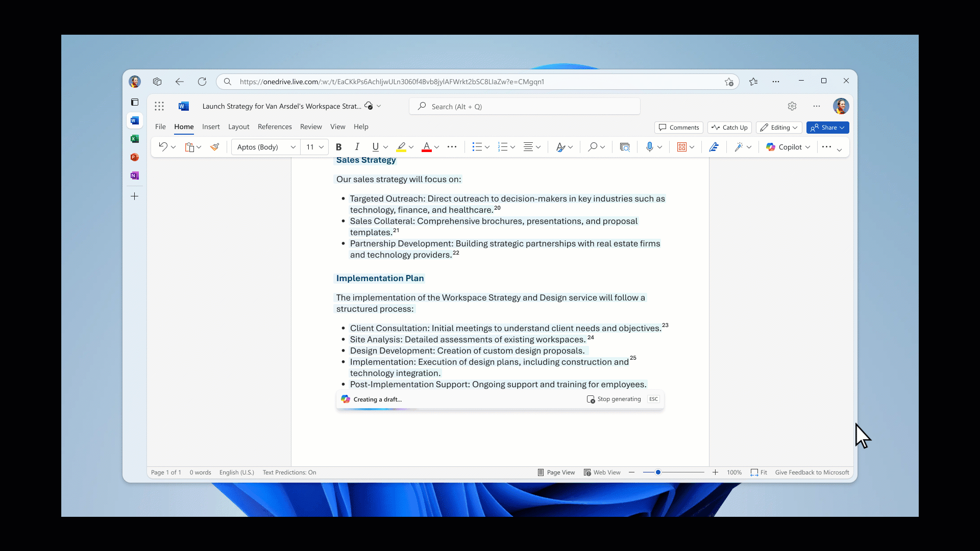
Task: Open Word settings gear icon
Action: coord(792,106)
